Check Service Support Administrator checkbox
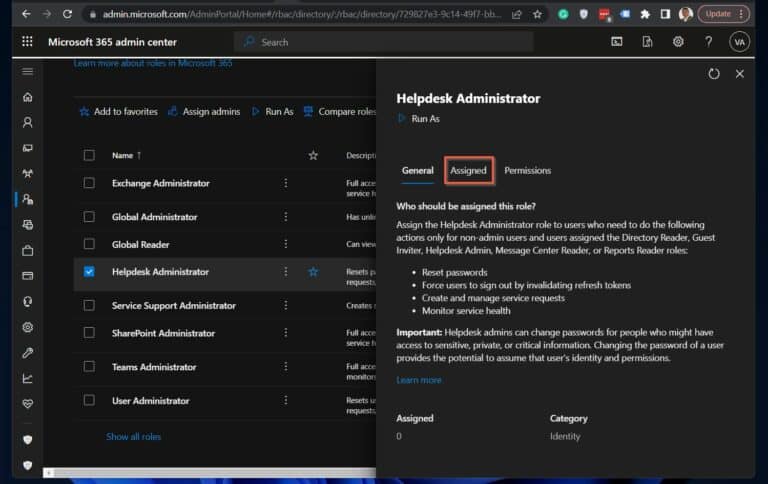The height and width of the screenshot is (484, 768). tap(89, 305)
